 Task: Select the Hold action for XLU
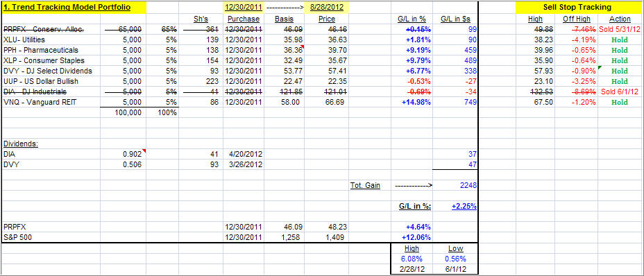coord(620,40)
